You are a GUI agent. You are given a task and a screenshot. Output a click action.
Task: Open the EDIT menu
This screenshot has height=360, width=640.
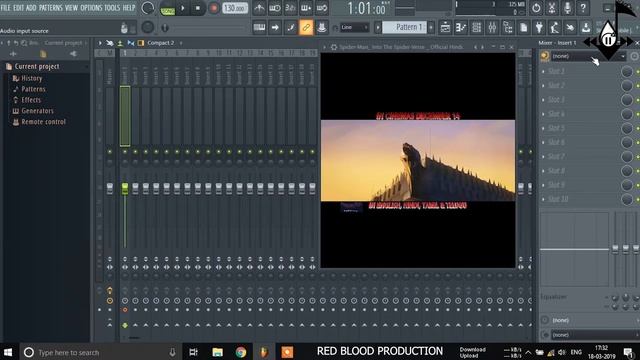coord(18,8)
